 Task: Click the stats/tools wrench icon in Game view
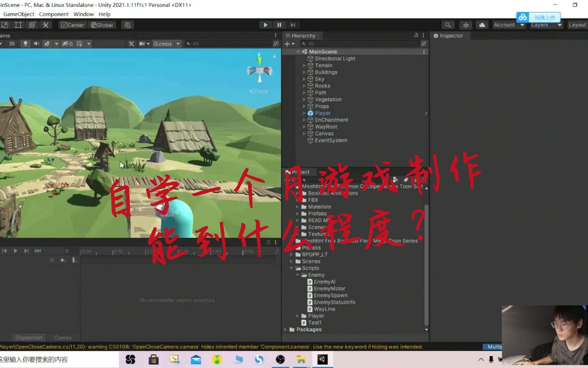point(131,44)
